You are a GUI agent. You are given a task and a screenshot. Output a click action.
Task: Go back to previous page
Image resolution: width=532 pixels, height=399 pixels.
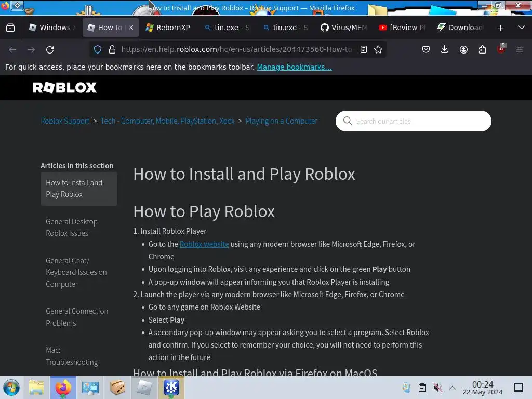point(12,49)
